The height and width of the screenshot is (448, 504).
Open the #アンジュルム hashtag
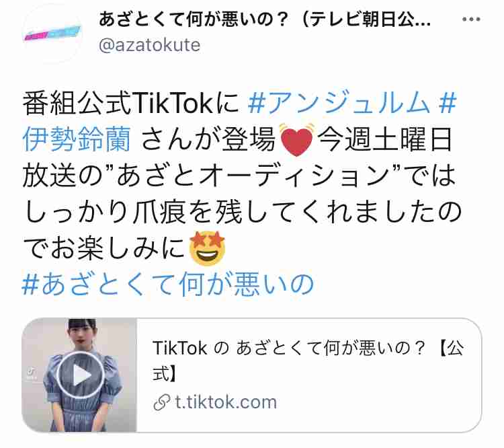(339, 104)
